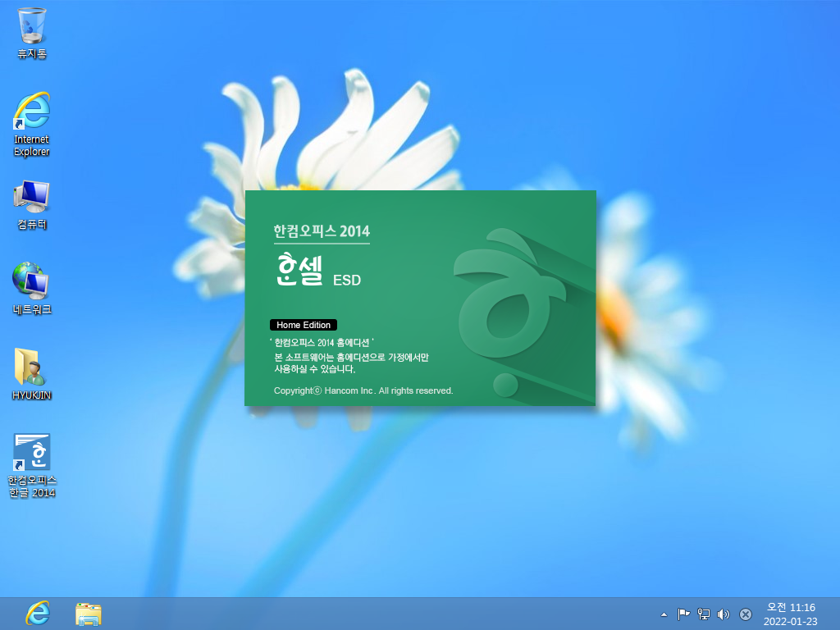Select the 네트워크 (Network) desktop icon
840x630 pixels.
point(32,288)
